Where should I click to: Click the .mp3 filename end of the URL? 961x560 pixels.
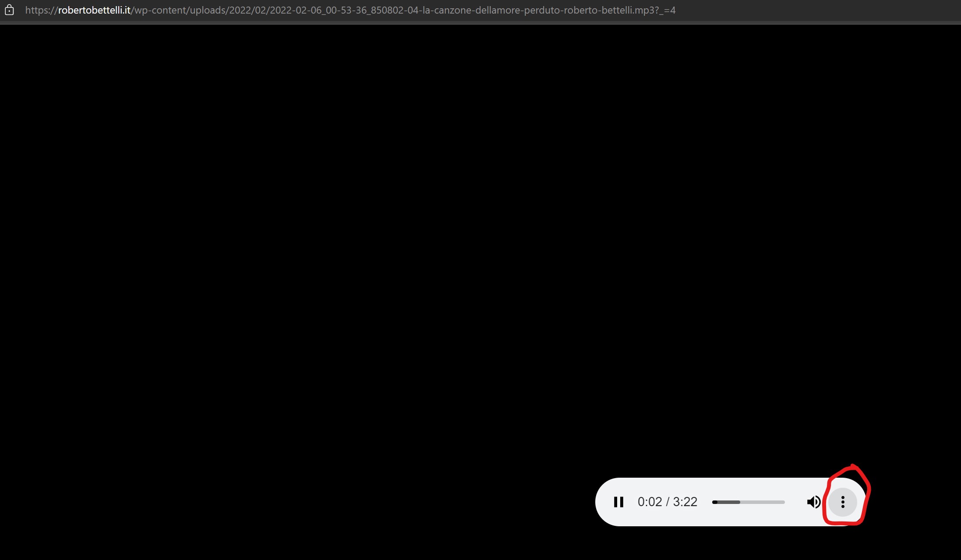[644, 10]
